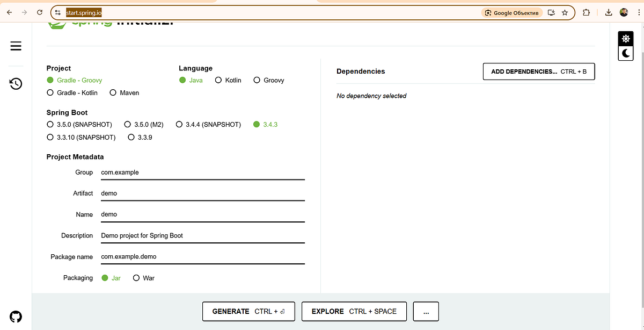The height and width of the screenshot is (330, 644).
Task: Click the history icon in the left sidebar
Action: pos(16,84)
